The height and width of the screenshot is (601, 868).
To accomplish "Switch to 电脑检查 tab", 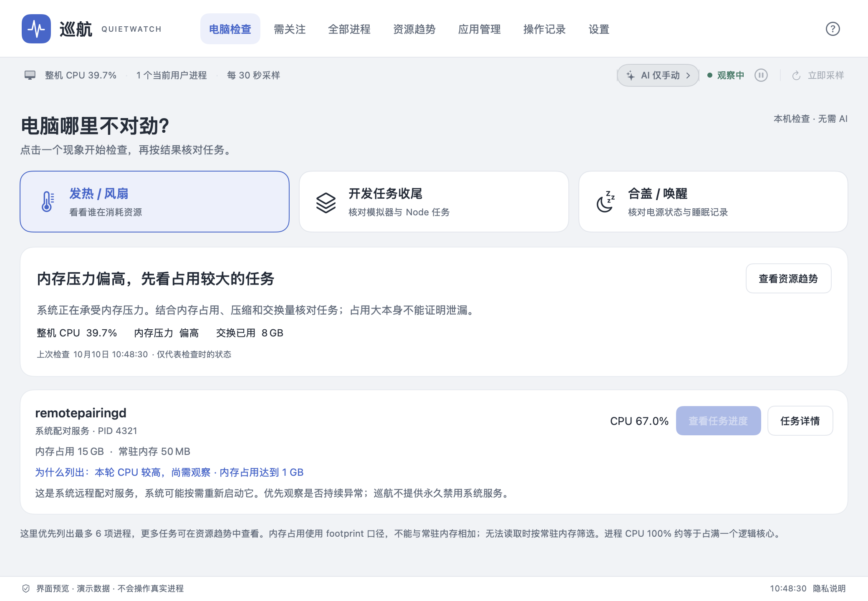I will pos(230,29).
